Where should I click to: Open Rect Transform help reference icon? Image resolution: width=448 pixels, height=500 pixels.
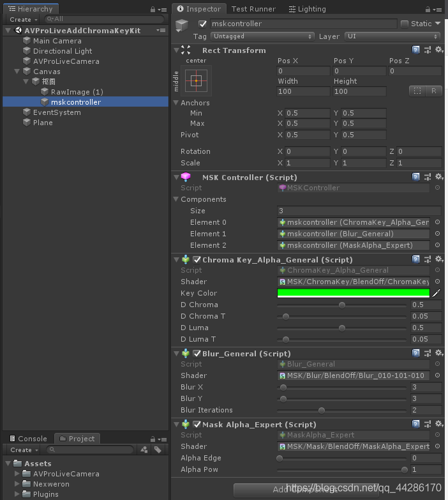[416, 50]
